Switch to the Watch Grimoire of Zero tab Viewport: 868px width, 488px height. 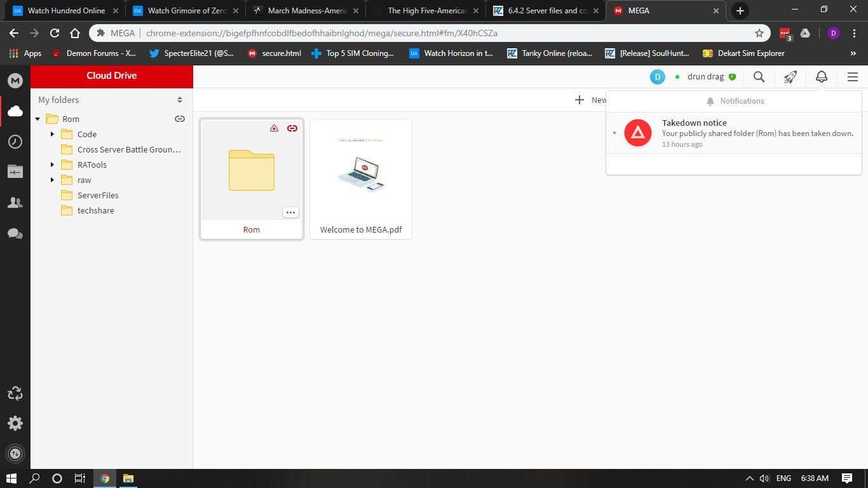pyautogui.click(x=185, y=11)
